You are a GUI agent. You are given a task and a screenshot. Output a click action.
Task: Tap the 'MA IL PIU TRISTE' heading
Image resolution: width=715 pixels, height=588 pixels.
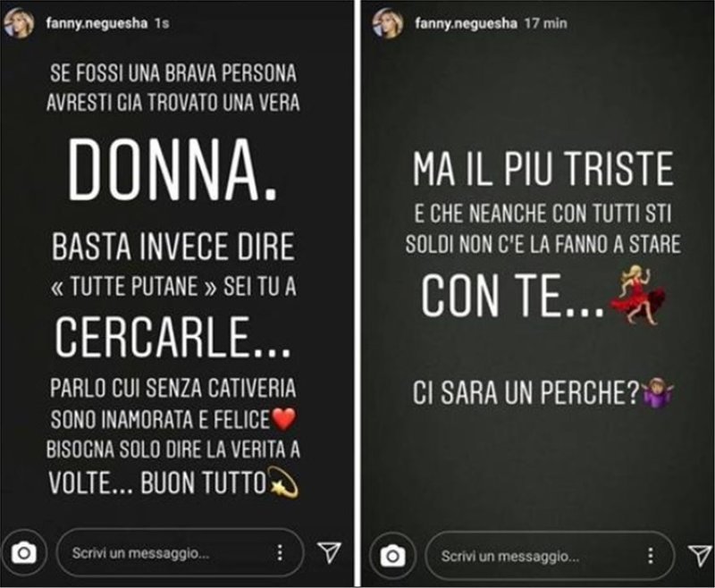543,168
